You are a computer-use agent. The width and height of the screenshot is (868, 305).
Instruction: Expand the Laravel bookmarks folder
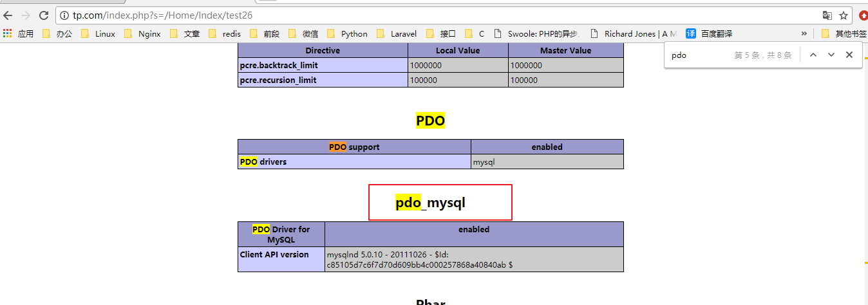(x=397, y=34)
